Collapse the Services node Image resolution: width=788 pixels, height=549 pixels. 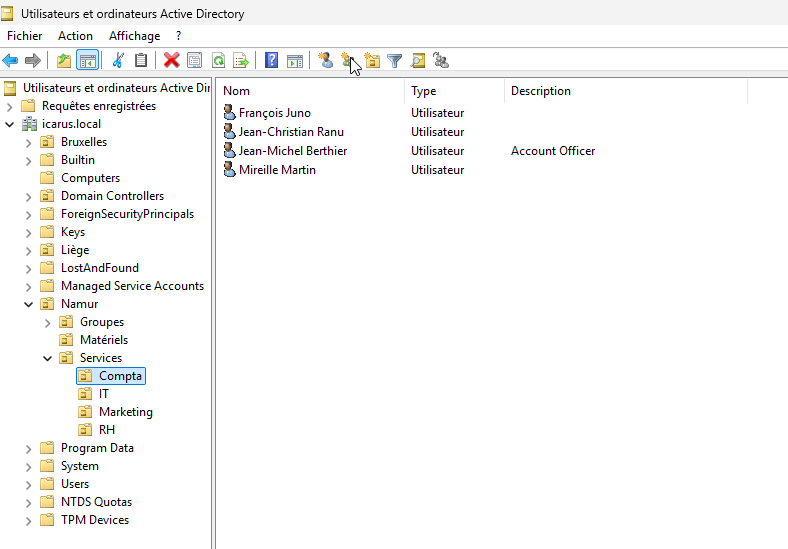[x=48, y=358]
